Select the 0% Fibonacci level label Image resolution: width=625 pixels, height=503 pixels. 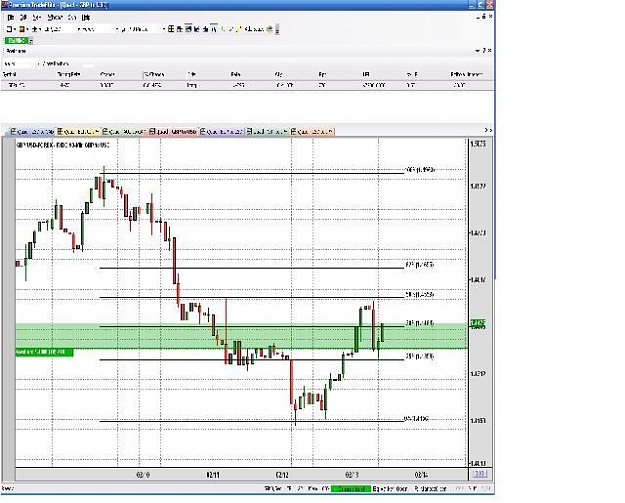(x=417, y=419)
